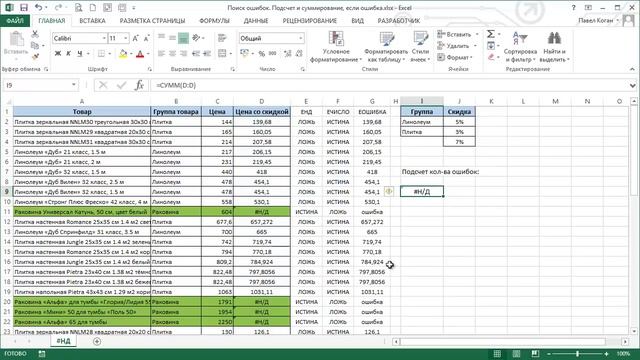Change the text orientation
The height and width of the screenshot is (360, 640).
pos(196,38)
